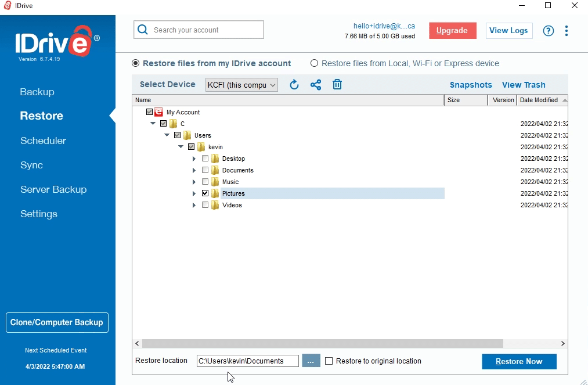Toggle the Users folder checkbox
Viewport: 588px width, 385px height.
[x=178, y=135]
